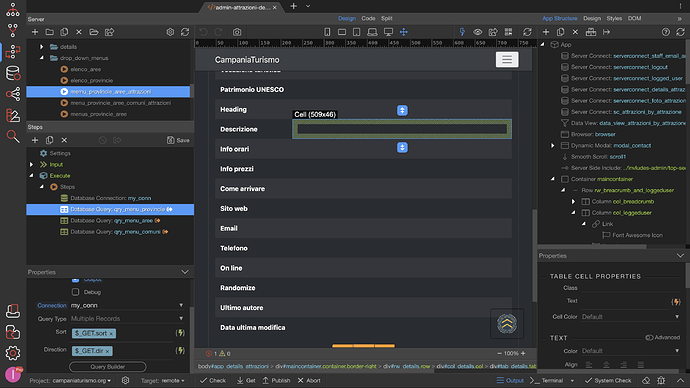Click the camera screenshot icon in toolbar
The image size is (690, 388).
[237, 32]
